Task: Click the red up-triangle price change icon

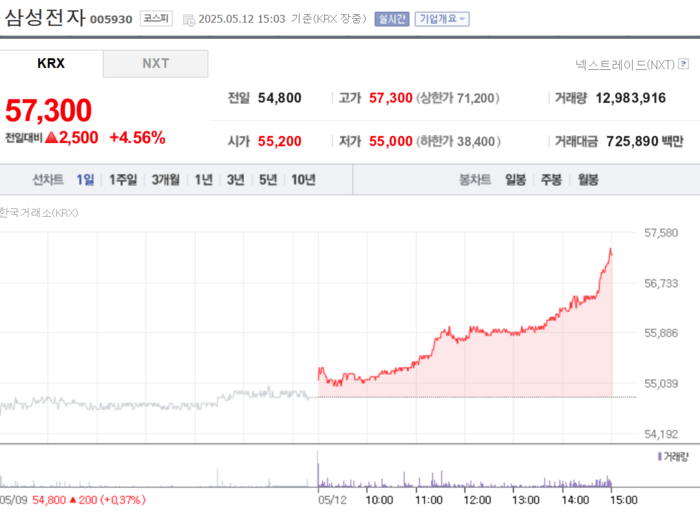Action: 51,137
